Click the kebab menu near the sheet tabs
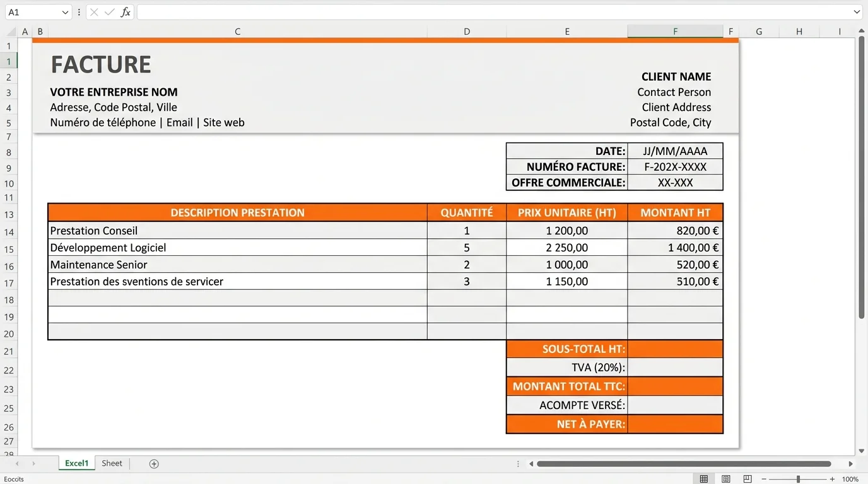868x484 pixels. click(x=517, y=463)
